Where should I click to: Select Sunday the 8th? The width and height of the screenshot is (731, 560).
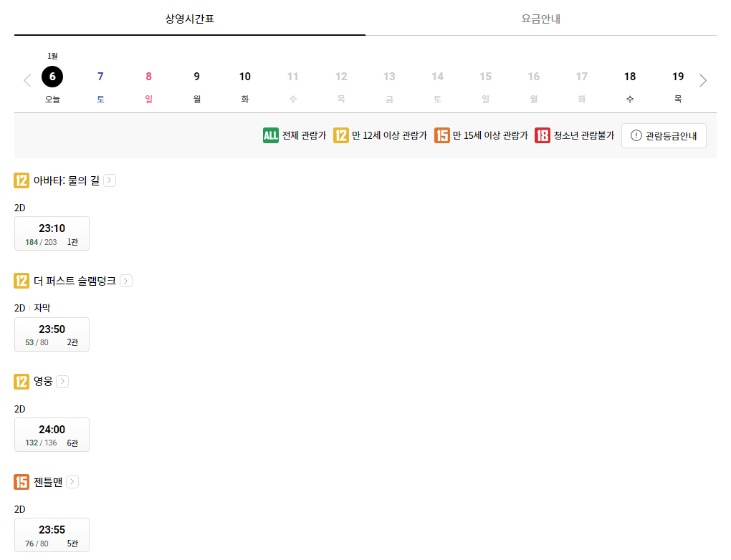[149, 86]
